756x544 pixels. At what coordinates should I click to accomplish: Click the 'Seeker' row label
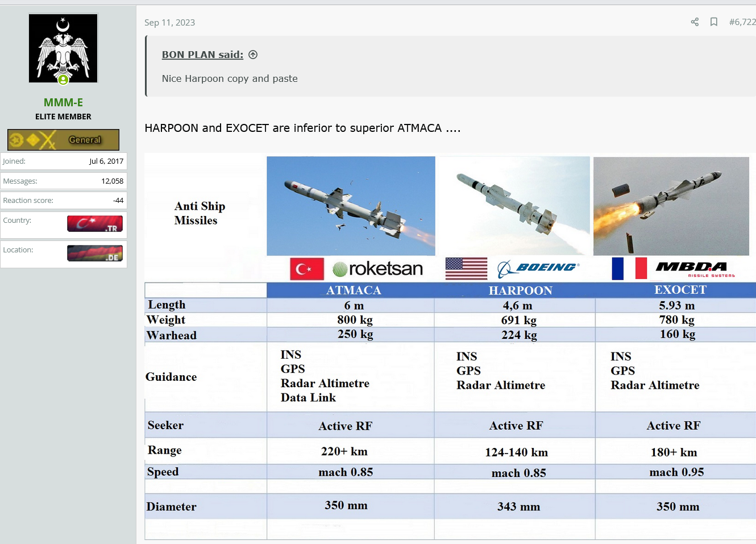[165, 425]
